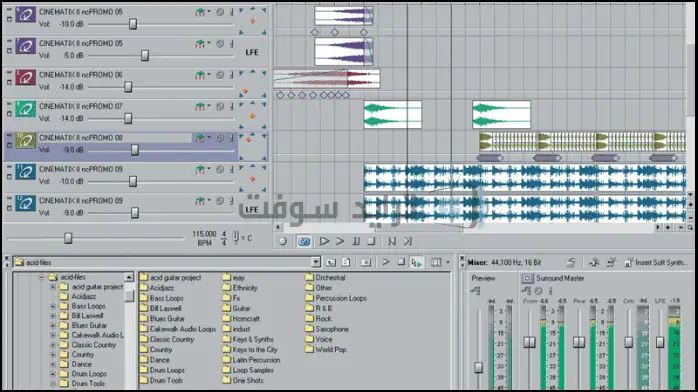
Task: Mute the CINEMATIX II ncPROMO 06 track
Action: click(220, 75)
